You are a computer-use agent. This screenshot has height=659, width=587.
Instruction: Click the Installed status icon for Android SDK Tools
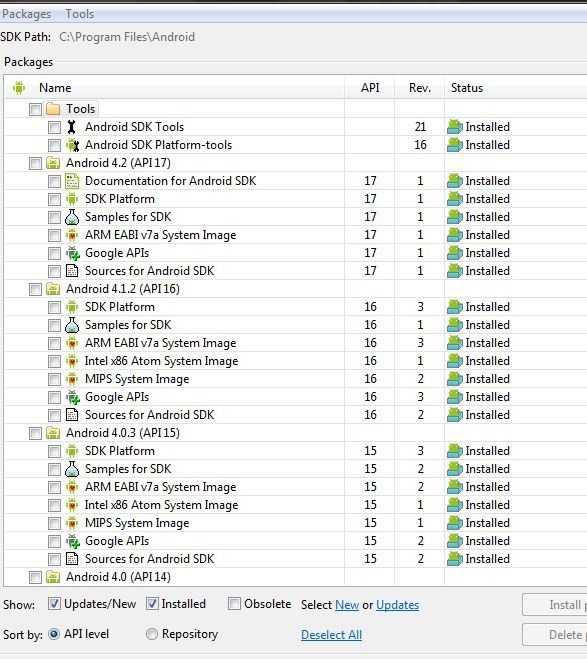tap(455, 127)
